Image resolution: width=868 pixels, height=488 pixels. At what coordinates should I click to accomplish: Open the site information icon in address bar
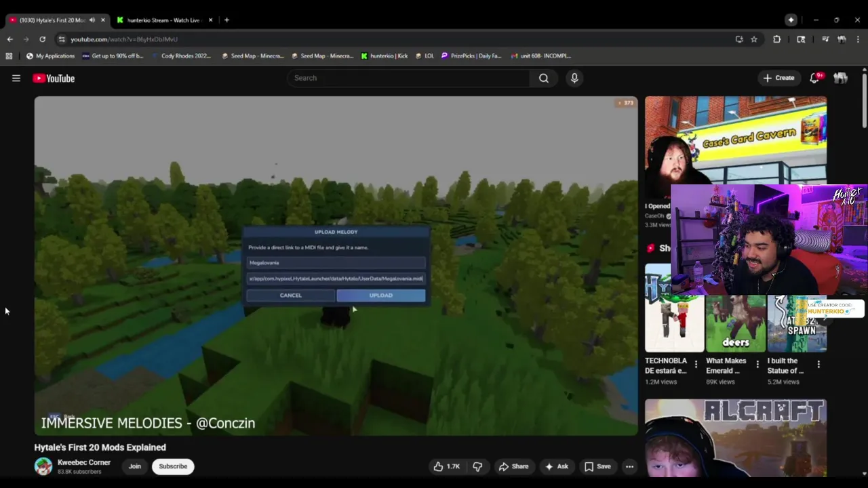click(62, 39)
